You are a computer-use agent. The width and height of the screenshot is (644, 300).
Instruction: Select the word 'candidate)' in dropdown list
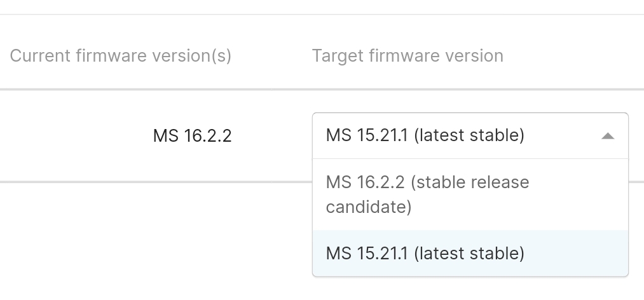(x=369, y=207)
